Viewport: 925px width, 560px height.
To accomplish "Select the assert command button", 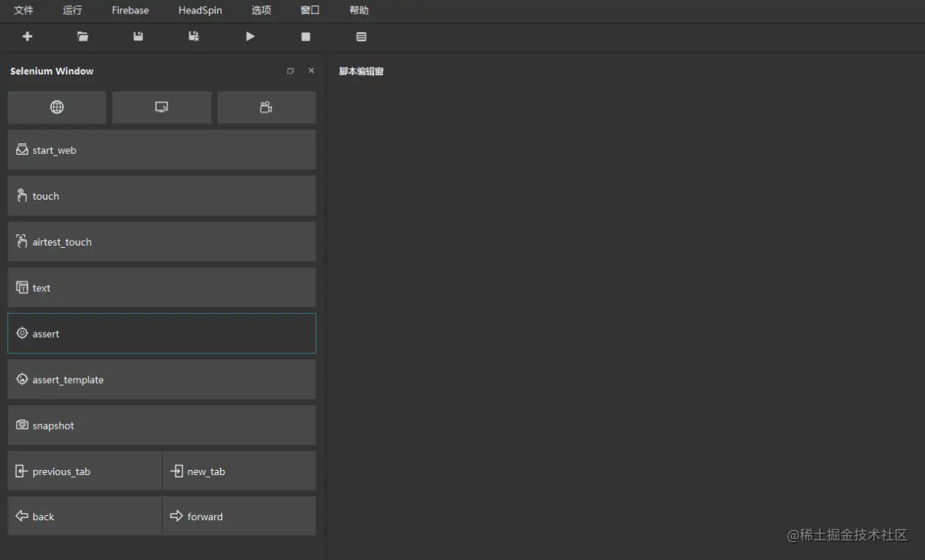I will [x=161, y=333].
